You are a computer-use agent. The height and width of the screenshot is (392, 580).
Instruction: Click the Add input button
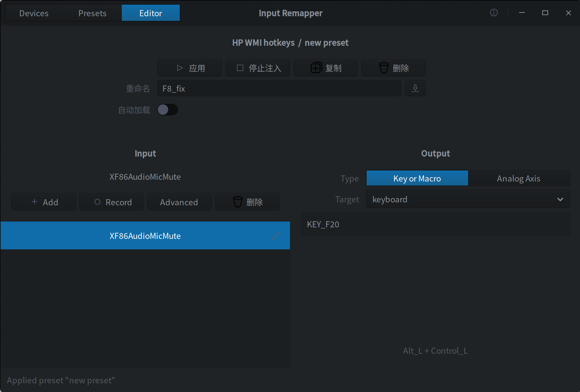[x=43, y=202]
